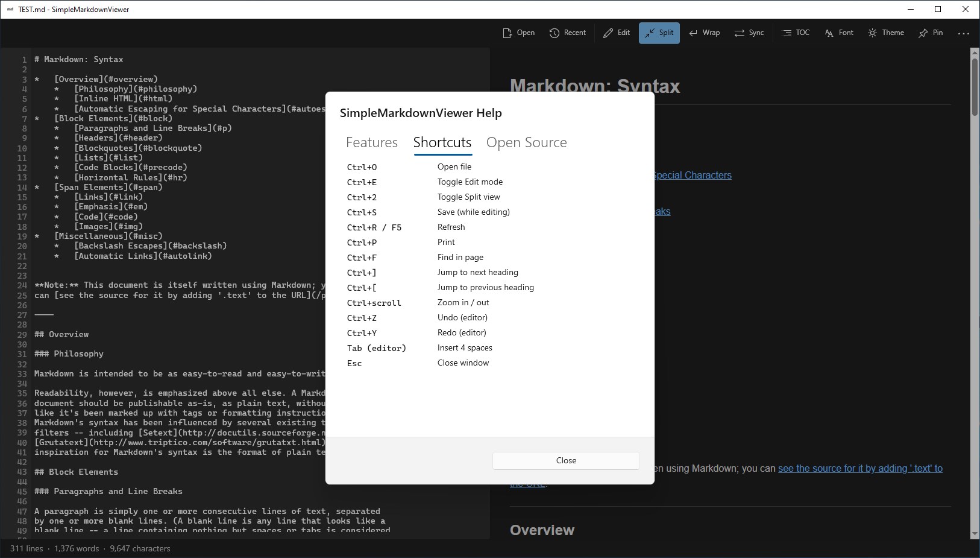Click 'Undo (editor)' text
The image size is (980, 558).
[x=462, y=317]
